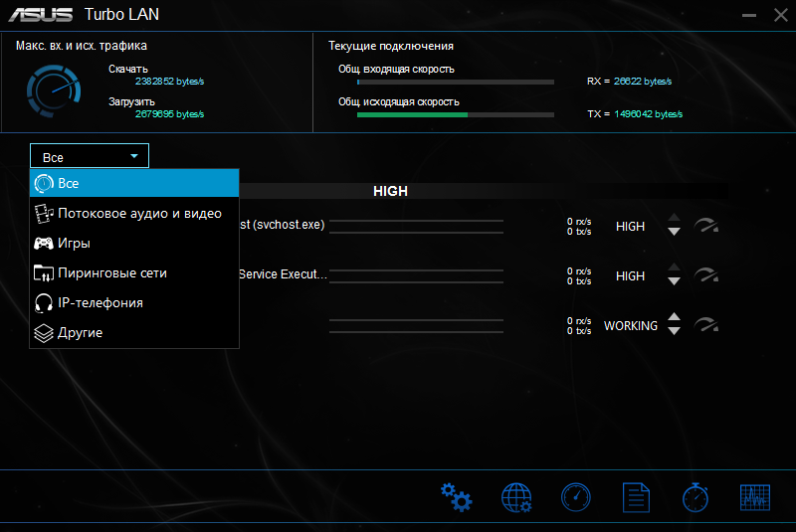Screen dimensions: 796x532
Task: Click the HIGH group header
Action: click(x=390, y=191)
